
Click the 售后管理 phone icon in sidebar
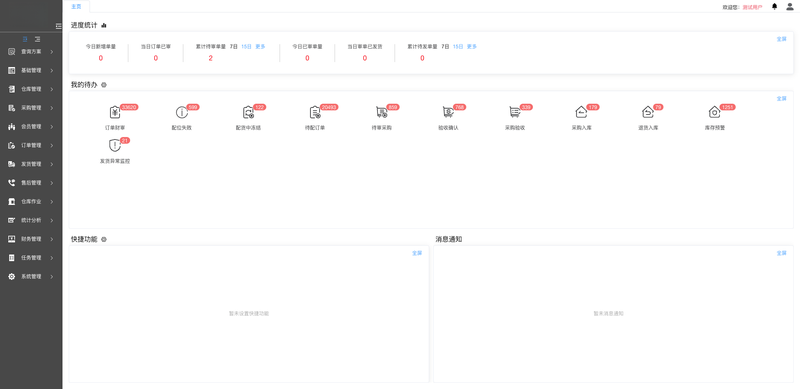point(11,183)
